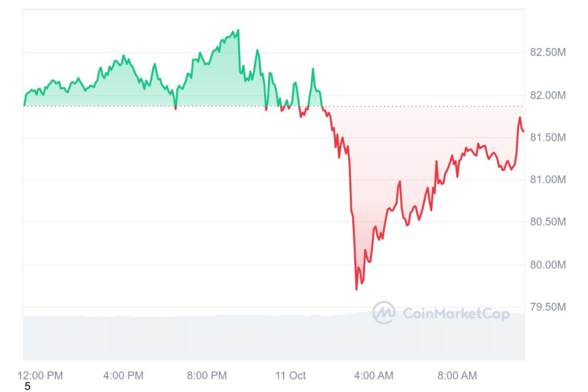The height and width of the screenshot is (392, 588).
Task: Click the lowest point of the red line
Action: pos(356,289)
